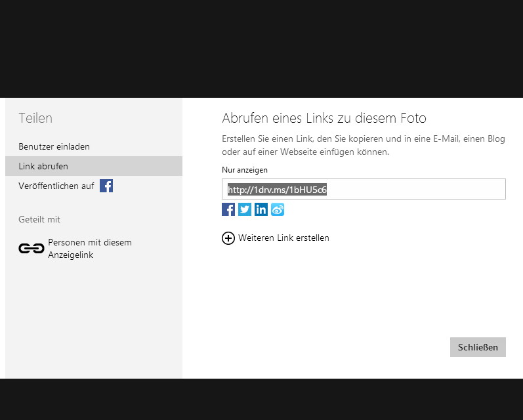Click heading Abrufen eines Links zu diesem Foto
Screen dimensions: 523x420
point(324,118)
